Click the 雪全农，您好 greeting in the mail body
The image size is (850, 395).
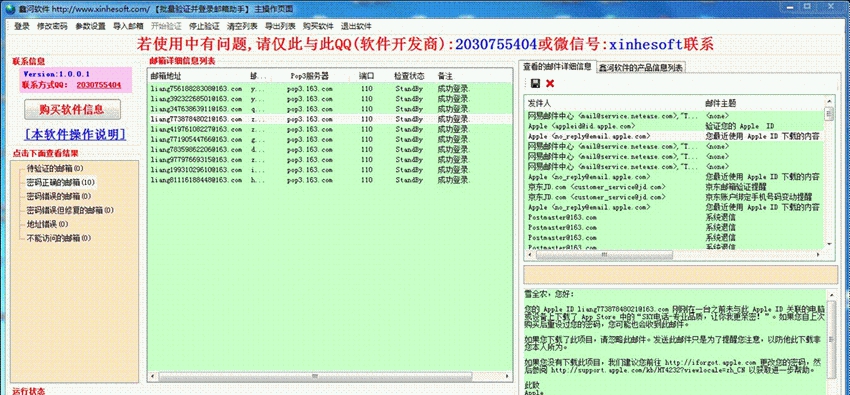click(x=549, y=294)
